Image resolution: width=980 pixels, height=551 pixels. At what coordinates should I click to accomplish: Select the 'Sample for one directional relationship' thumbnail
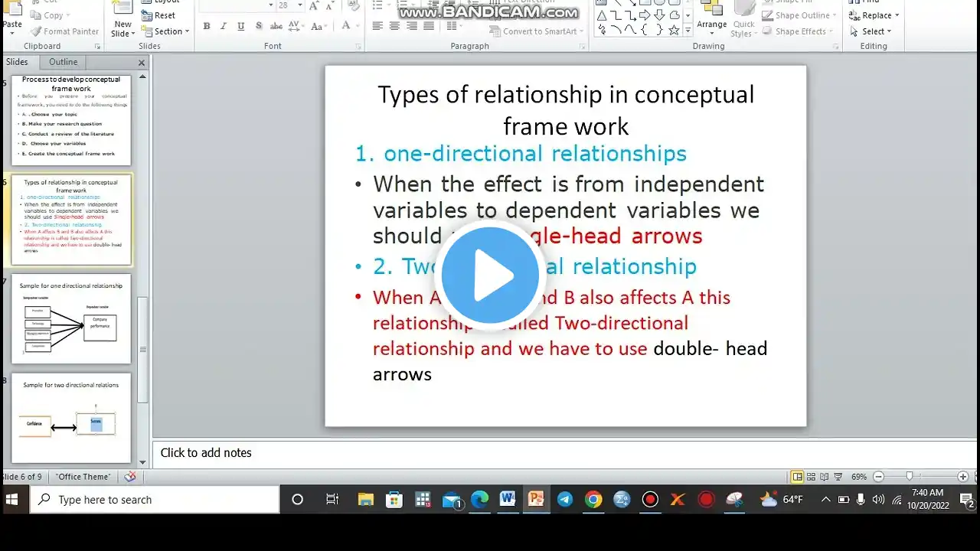pos(71,318)
